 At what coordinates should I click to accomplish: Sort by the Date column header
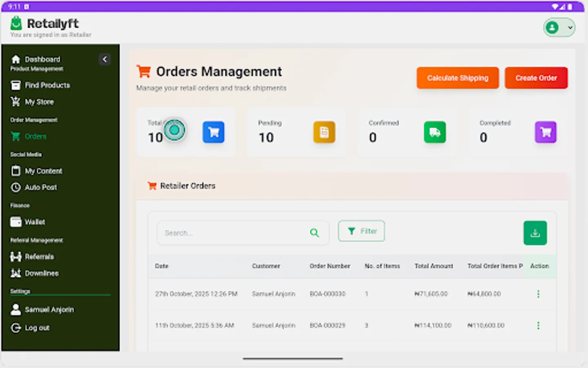[x=162, y=266]
